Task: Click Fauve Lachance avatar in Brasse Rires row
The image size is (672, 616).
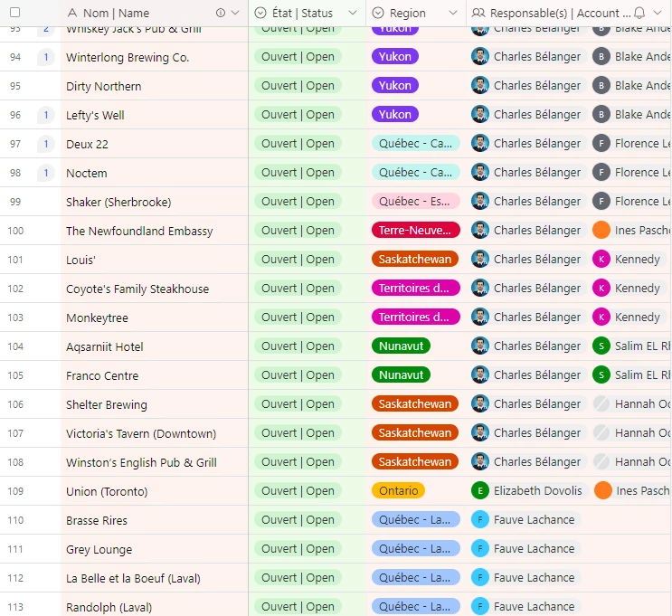Action: [480, 519]
